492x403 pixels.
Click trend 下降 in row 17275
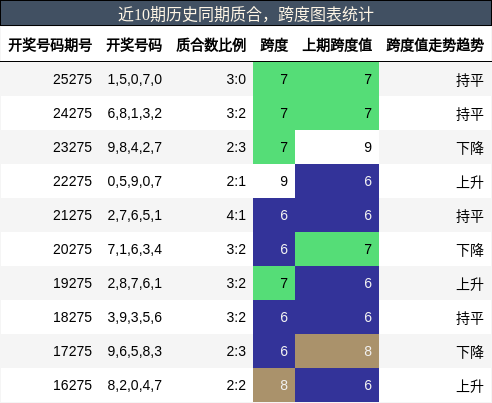(470, 352)
